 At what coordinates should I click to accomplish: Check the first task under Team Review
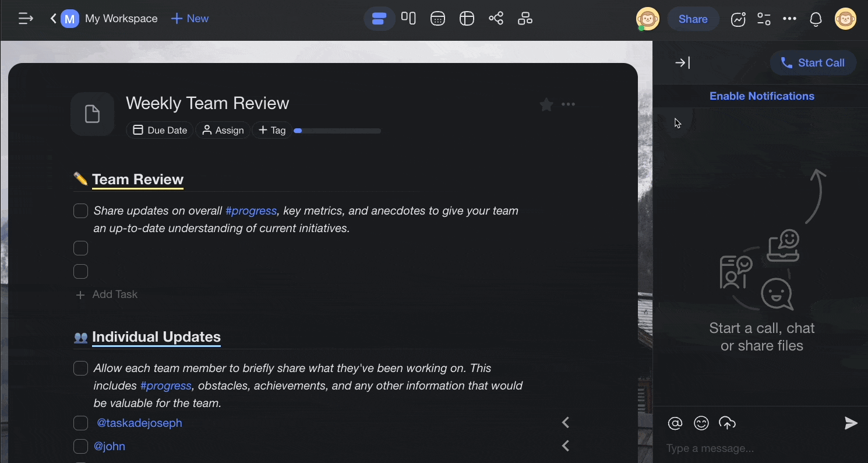[x=80, y=211]
